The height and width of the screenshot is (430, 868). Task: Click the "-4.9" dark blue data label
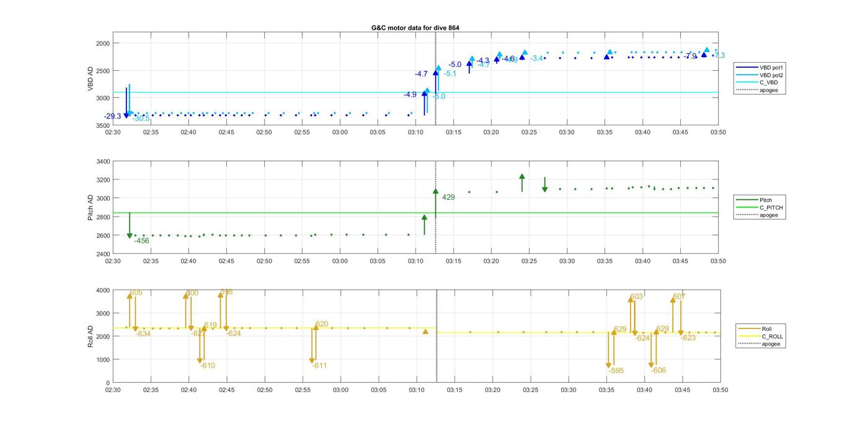410,95
